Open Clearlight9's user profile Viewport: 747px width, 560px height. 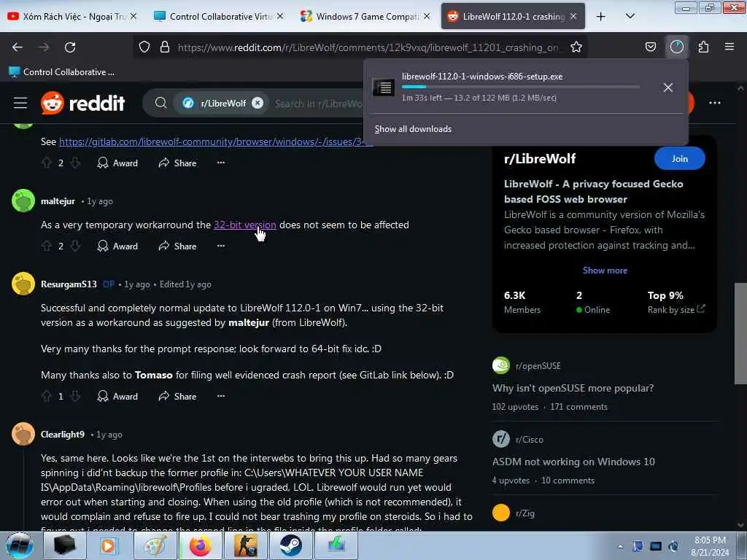[x=63, y=435]
